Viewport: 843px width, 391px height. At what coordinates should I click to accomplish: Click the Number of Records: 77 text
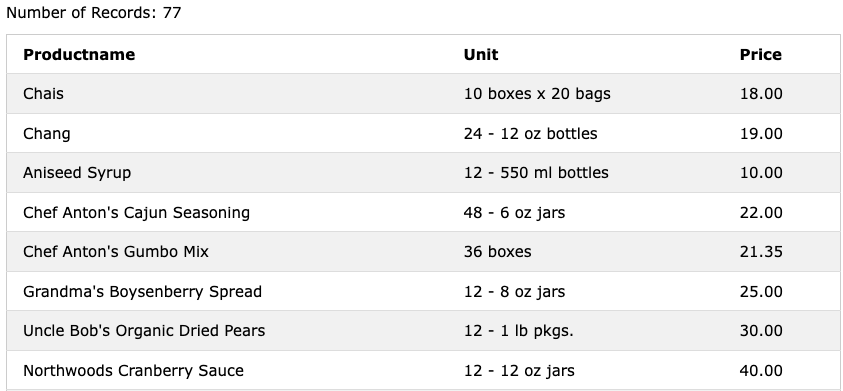pyautogui.click(x=94, y=13)
